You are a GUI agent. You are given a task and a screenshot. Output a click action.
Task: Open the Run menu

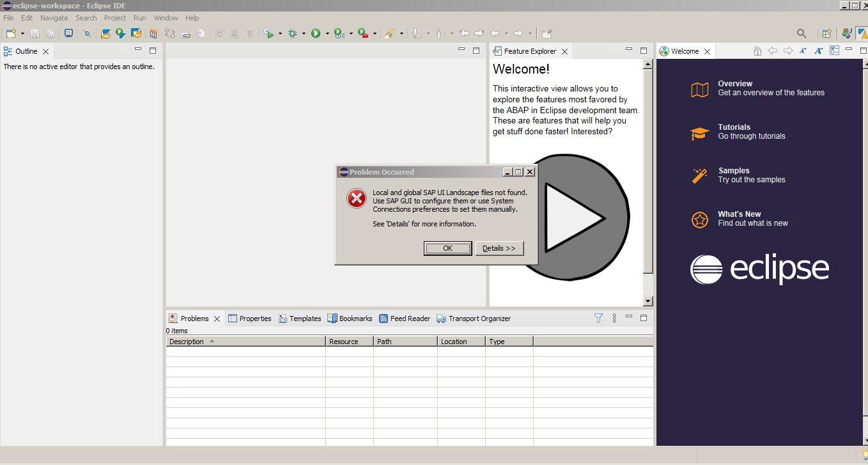click(x=139, y=18)
